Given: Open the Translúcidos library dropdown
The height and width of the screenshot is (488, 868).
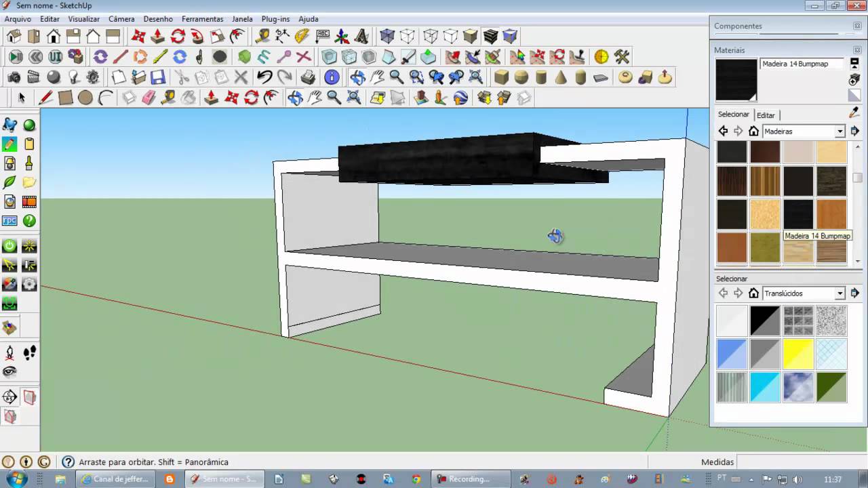Looking at the screenshot, I should [x=840, y=293].
